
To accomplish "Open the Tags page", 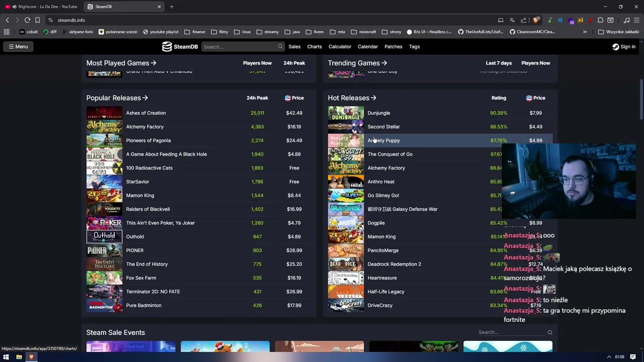I will point(415,46).
